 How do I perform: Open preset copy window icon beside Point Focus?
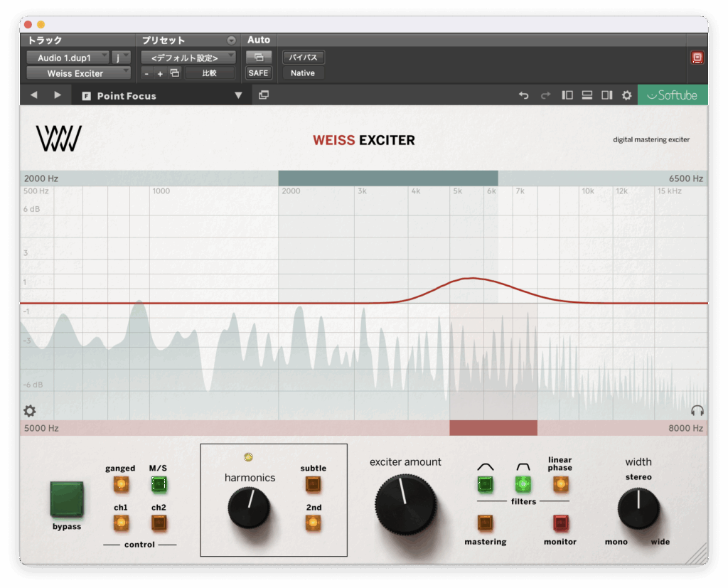click(264, 95)
